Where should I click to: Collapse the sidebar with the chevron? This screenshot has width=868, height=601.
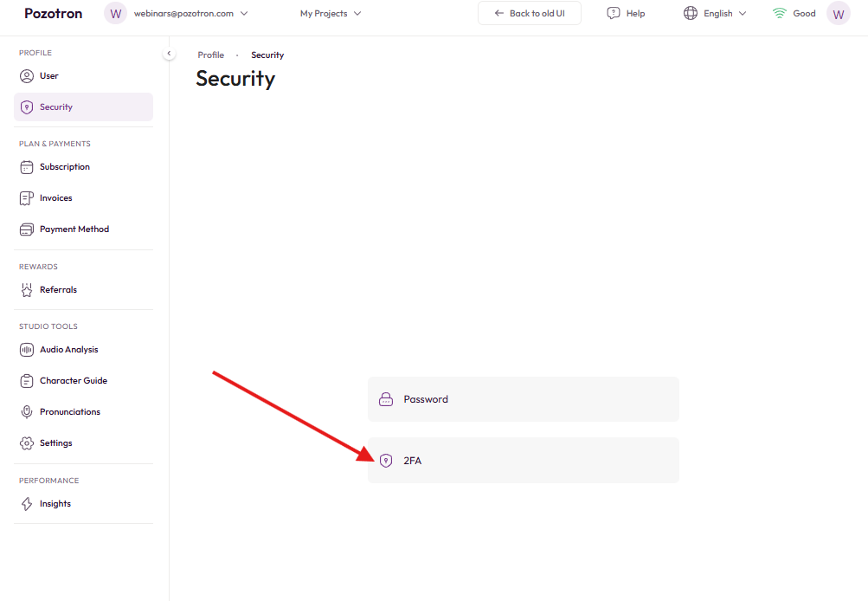pyautogui.click(x=169, y=54)
